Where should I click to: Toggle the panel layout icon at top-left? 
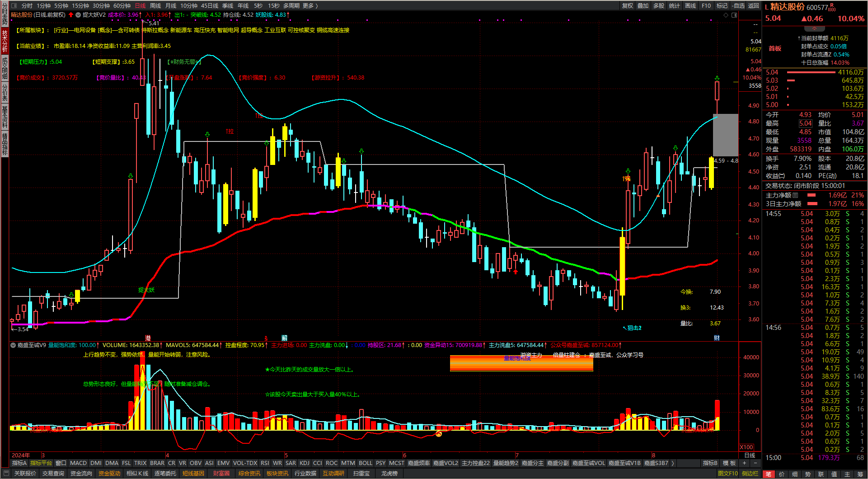click(x=14, y=6)
